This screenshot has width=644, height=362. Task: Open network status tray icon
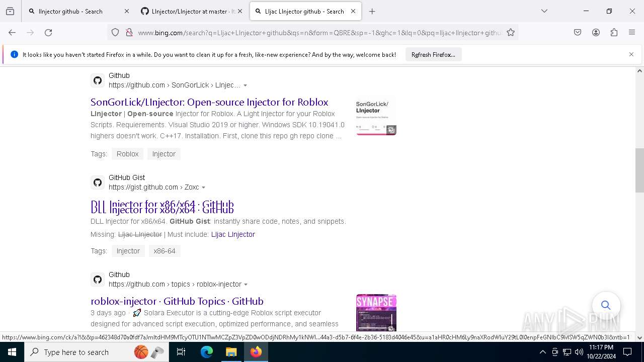click(x=567, y=352)
